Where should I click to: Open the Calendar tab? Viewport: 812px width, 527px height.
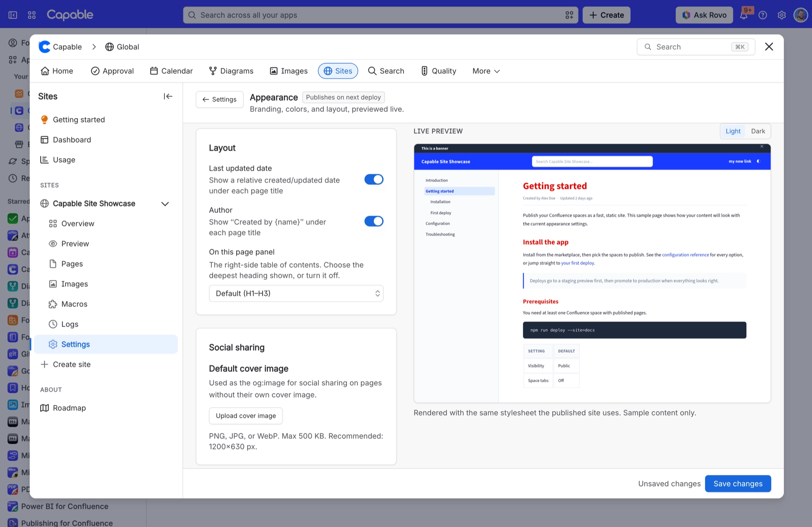(171, 71)
